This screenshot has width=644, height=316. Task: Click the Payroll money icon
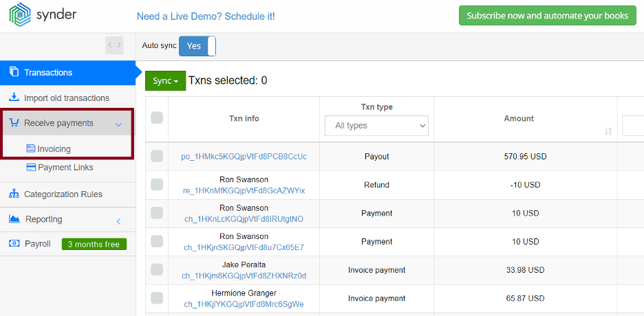14,243
